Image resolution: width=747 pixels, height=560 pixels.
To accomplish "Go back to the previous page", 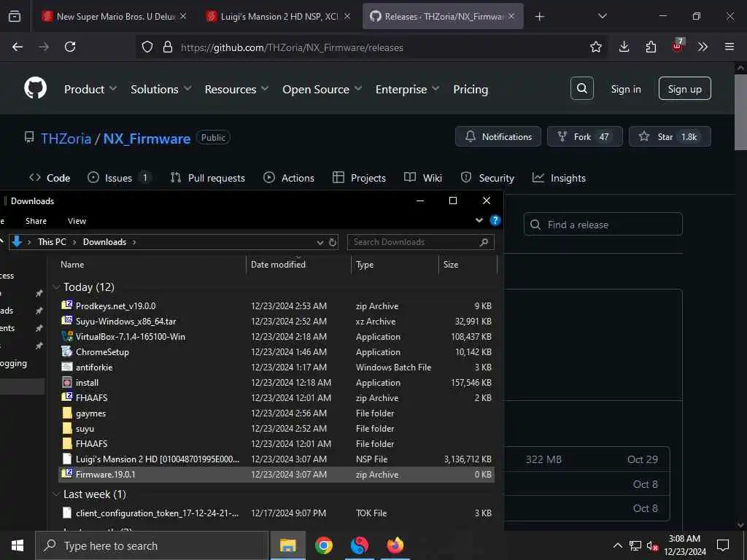I will point(18,47).
